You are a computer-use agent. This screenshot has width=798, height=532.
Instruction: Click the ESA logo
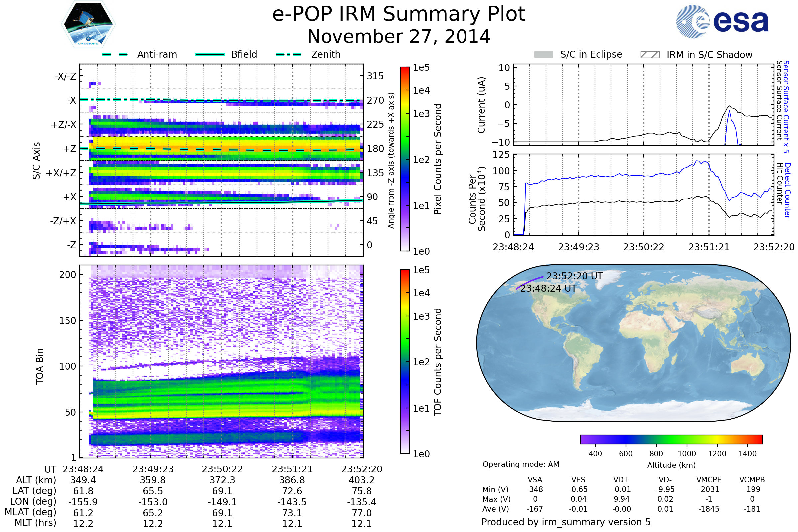click(x=722, y=22)
